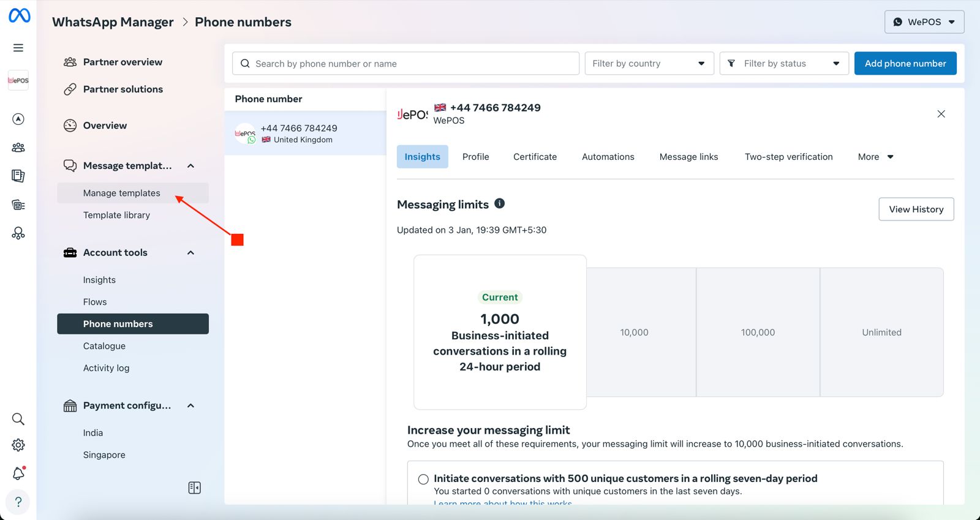Select Phone numbers in sidebar
The image size is (980, 520).
click(x=133, y=324)
